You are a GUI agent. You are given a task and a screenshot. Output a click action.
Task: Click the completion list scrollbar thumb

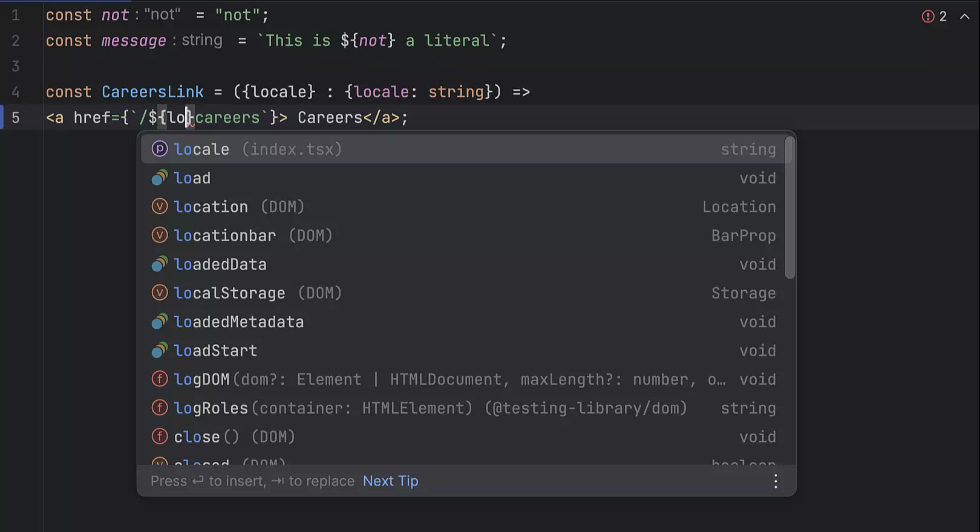click(789, 207)
